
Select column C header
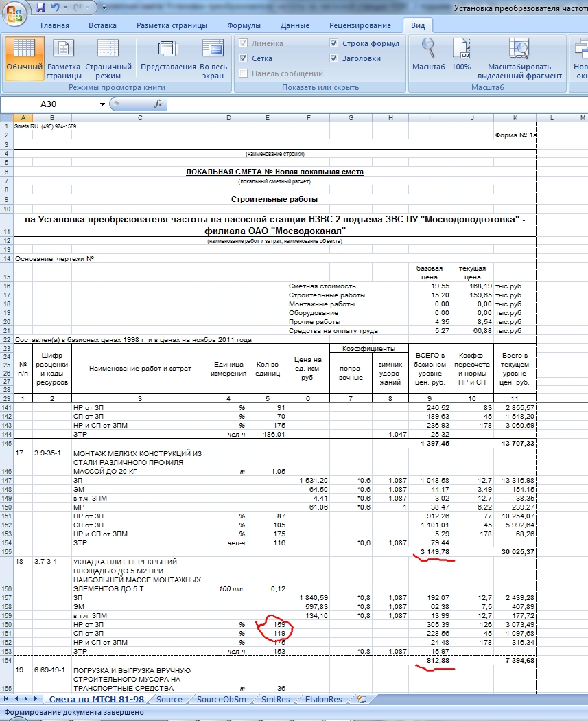[x=140, y=117]
